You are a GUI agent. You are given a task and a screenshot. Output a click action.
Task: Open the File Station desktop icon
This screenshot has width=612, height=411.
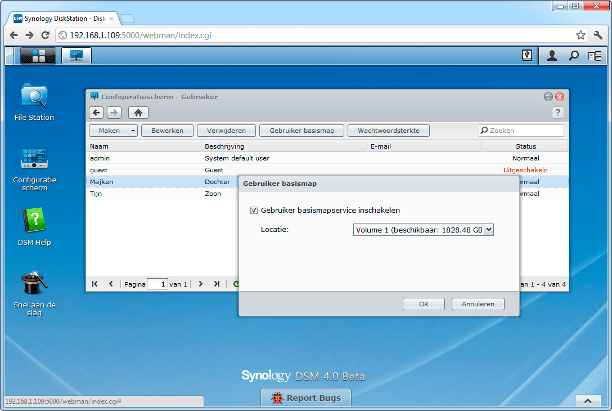coord(34,102)
